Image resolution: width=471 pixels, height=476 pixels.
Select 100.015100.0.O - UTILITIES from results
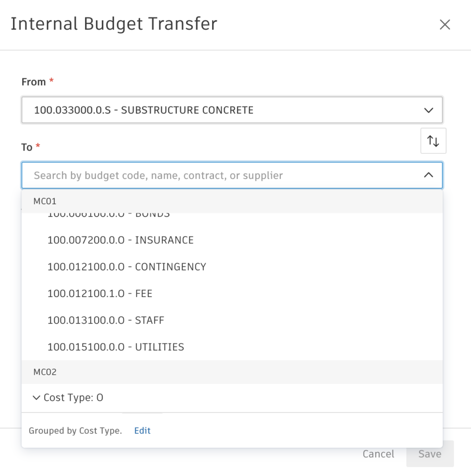116,347
